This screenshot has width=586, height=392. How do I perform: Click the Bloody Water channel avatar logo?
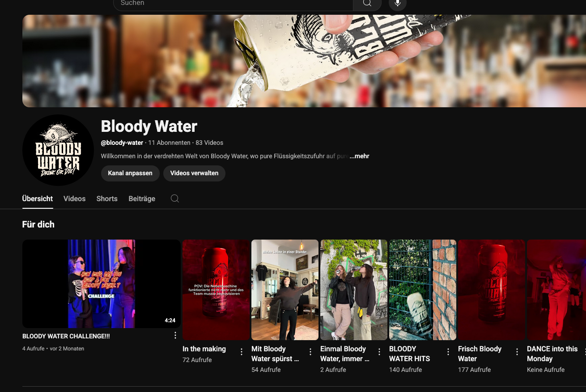[x=58, y=150]
